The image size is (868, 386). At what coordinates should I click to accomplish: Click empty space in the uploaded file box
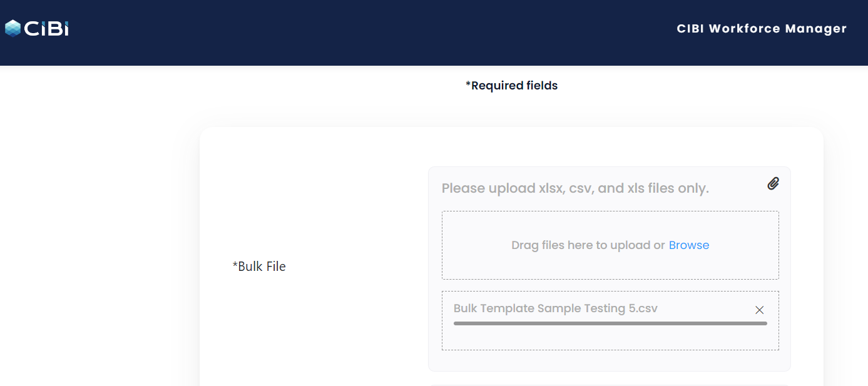(610, 338)
